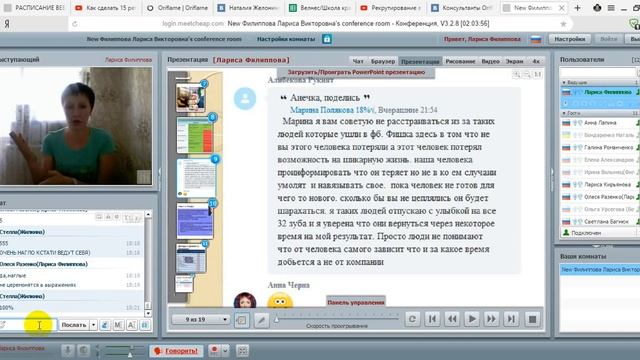Select slide thumbnail number 11
This screenshot has width=640, height=360.
pos(191,258)
